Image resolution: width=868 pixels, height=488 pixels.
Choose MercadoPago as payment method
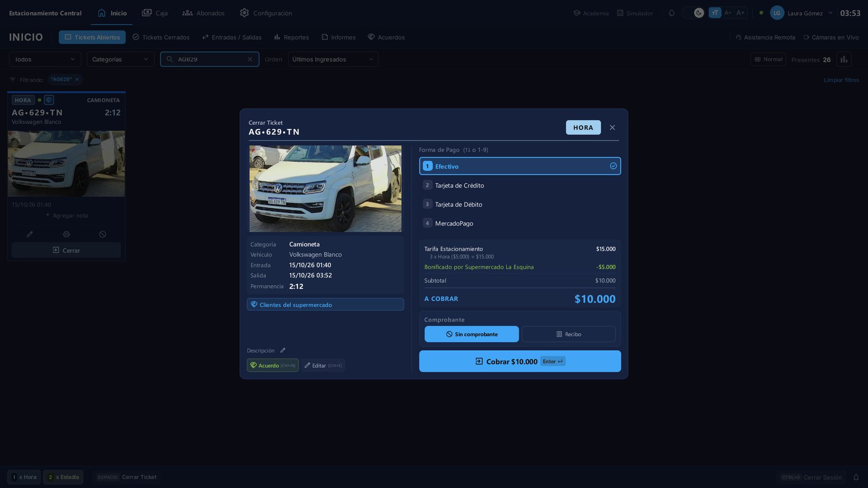520,223
